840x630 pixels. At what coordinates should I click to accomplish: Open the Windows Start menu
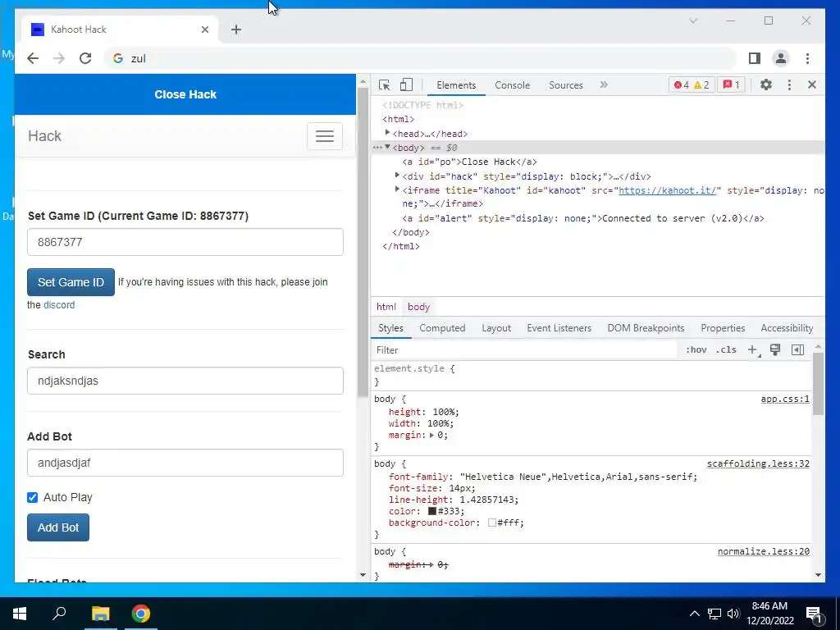20,614
